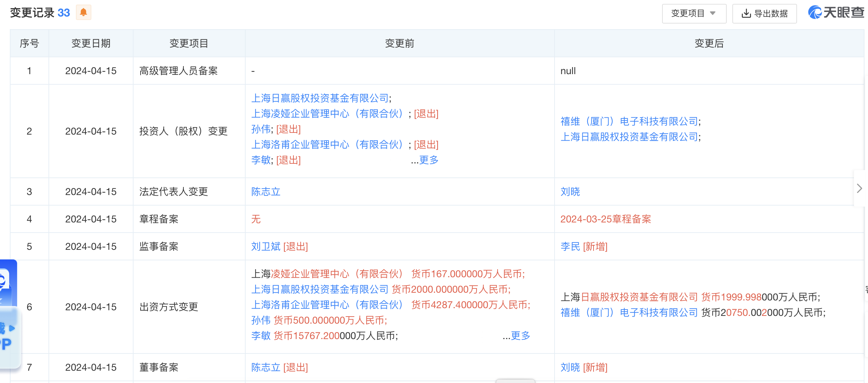Viewport: 868px width, 383px height.
Task: Click the 导出数据 export button
Action: pos(764,13)
